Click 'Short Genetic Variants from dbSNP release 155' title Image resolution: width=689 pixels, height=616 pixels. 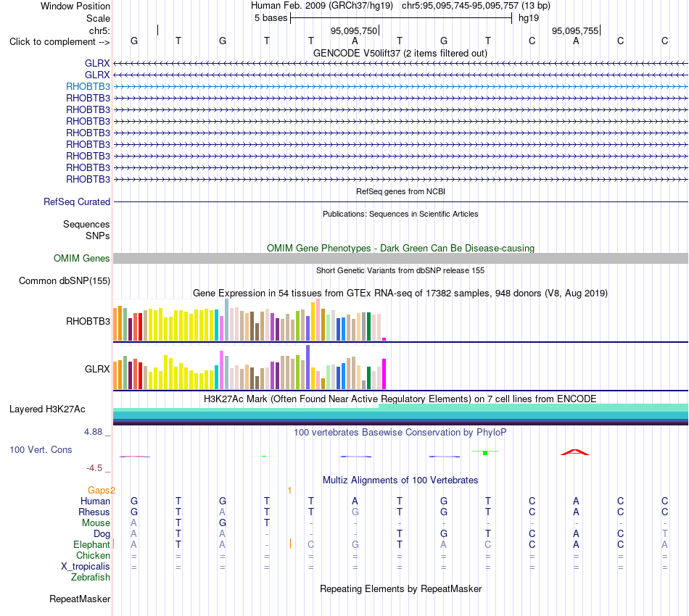click(x=400, y=270)
